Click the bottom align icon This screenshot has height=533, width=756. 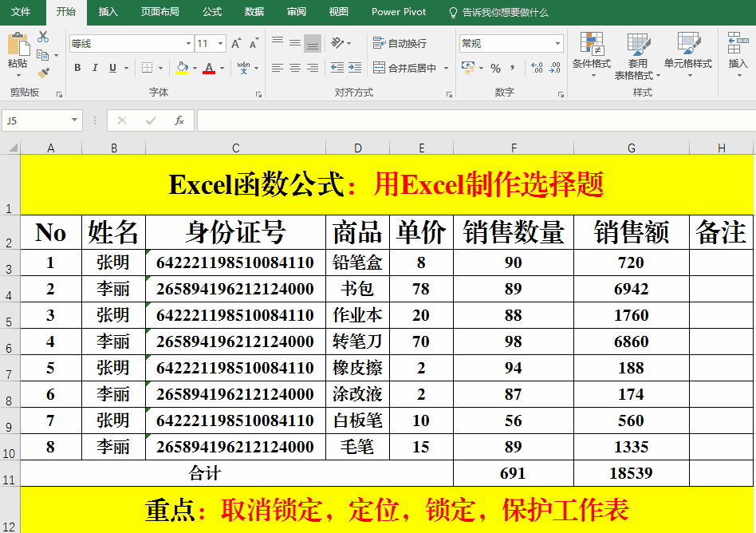313,43
